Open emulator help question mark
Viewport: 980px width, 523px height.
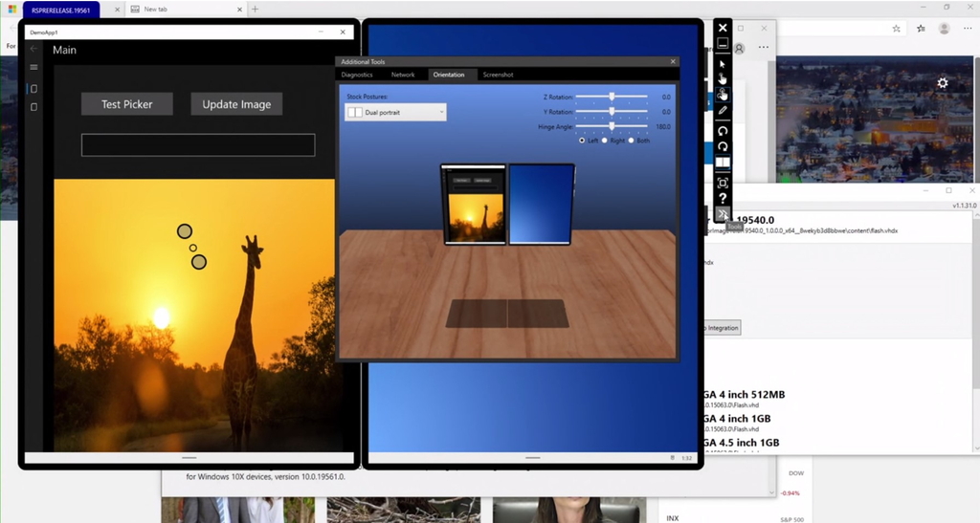pyautogui.click(x=723, y=199)
